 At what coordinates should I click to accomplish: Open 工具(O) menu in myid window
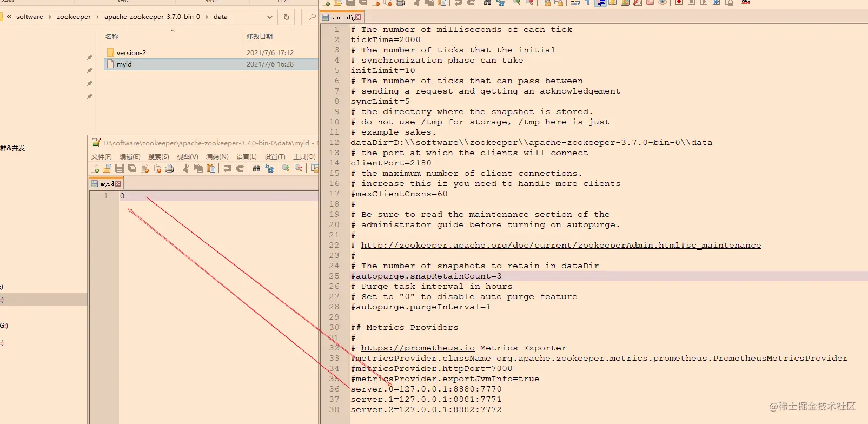tap(304, 156)
